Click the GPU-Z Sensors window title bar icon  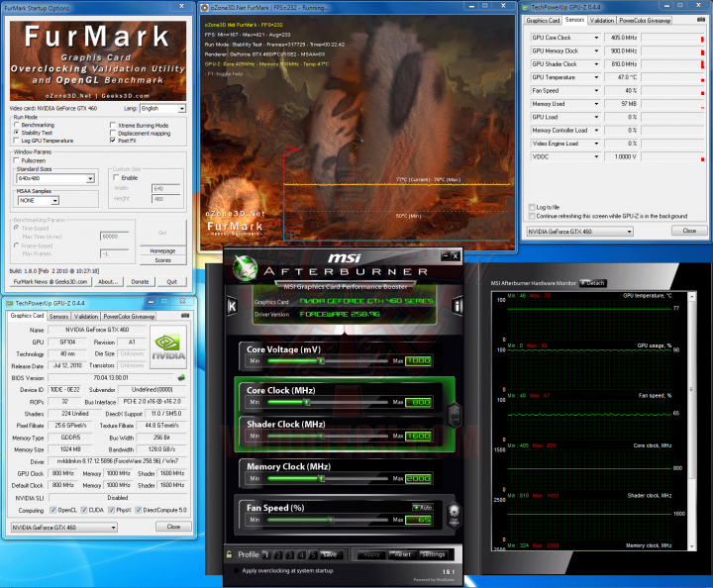[526, 7]
